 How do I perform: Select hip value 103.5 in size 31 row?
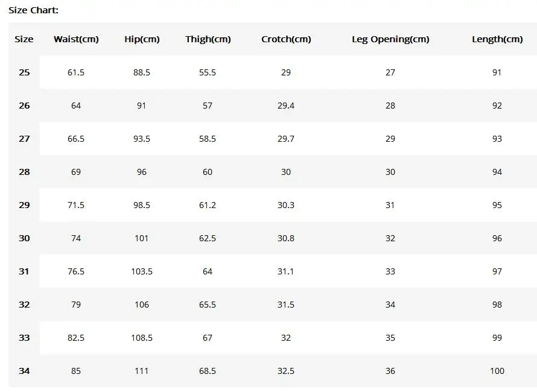142,271
